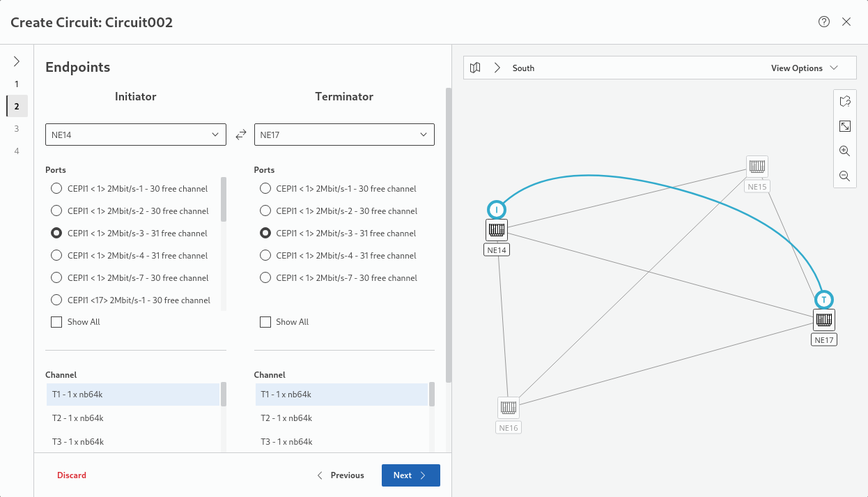Viewport: 868px width, 497px height.
Task: Go to wizard step 1
Action: (17, 84)
